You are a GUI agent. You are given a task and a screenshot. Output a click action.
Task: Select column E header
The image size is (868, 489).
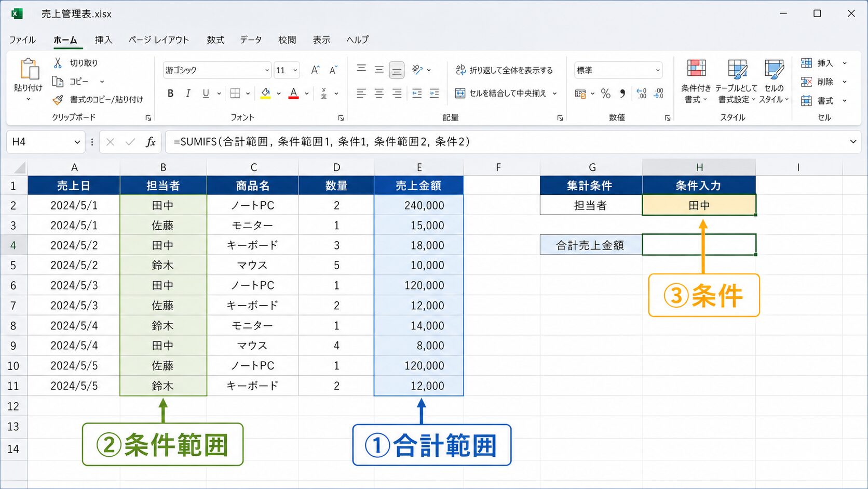click(x=419, y=167)
